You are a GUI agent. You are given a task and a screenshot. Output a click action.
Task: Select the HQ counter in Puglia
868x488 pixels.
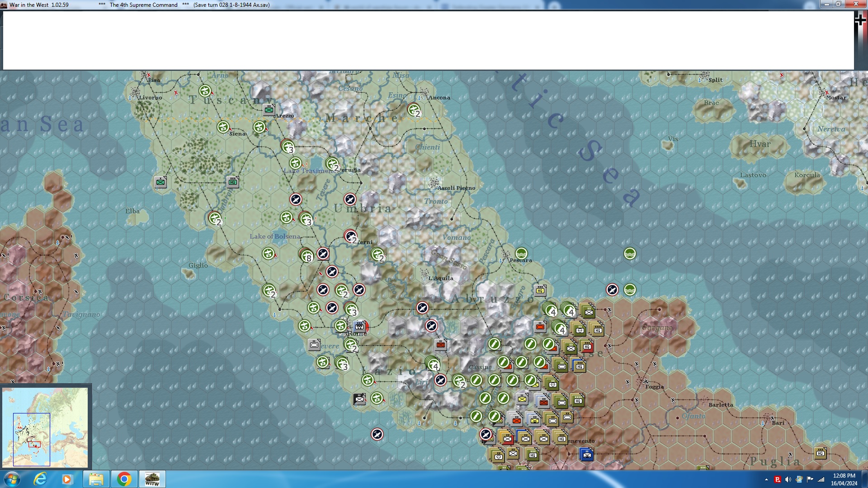click(x=820, y=453)
